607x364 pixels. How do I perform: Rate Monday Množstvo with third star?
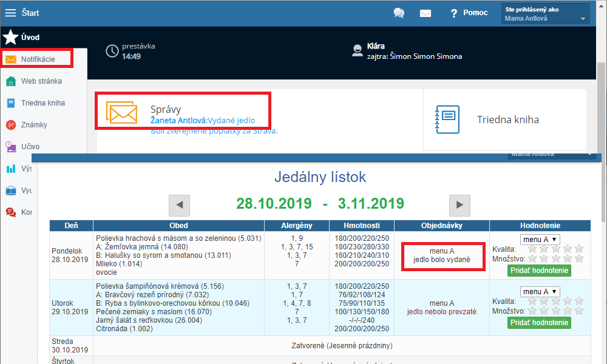click(556, 258)
